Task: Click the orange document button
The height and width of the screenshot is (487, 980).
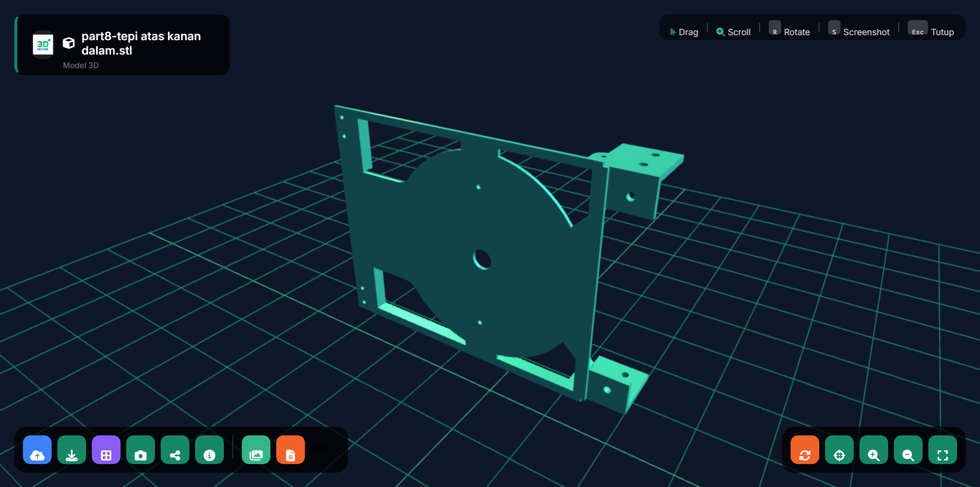Action: click(x=291, y=450)
